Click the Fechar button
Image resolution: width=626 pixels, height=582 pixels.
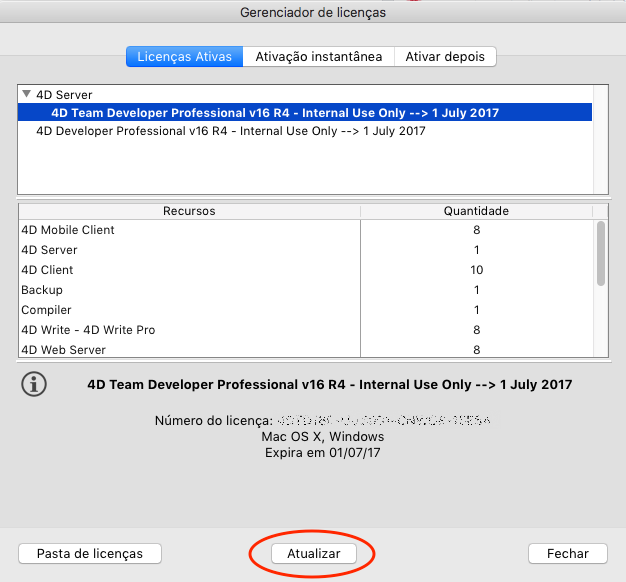(567, 553)
